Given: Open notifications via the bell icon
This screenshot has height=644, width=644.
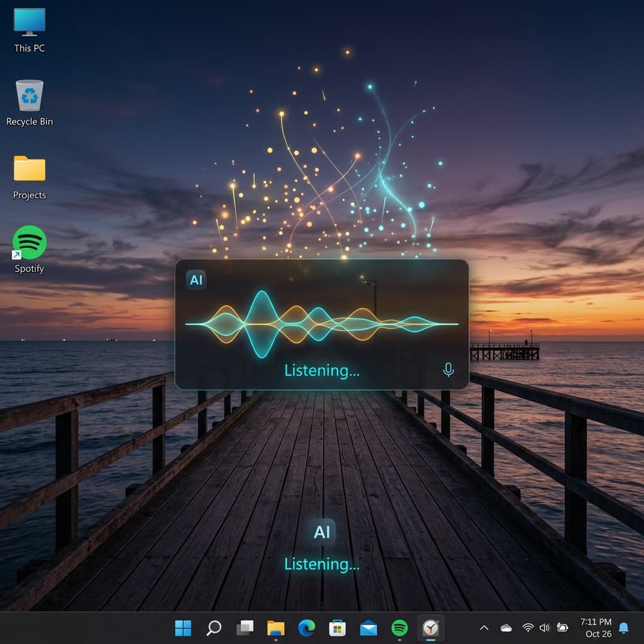Looking at the screenshot, I should (x=623, y=628).
